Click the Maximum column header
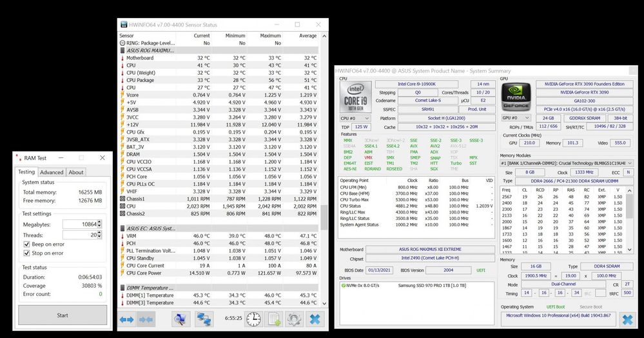The width and height of the screenshot is (644, 338). (270, 35)
